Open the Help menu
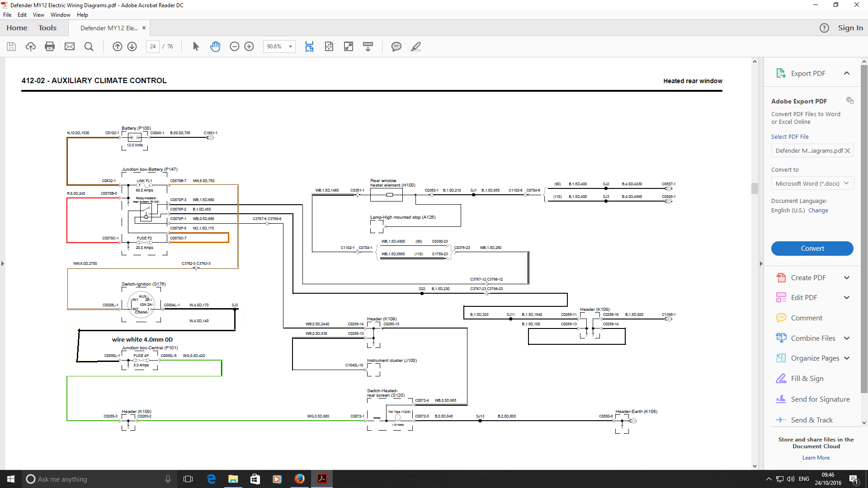This screenshot has width=868, height=488. (x=82, y=15)
